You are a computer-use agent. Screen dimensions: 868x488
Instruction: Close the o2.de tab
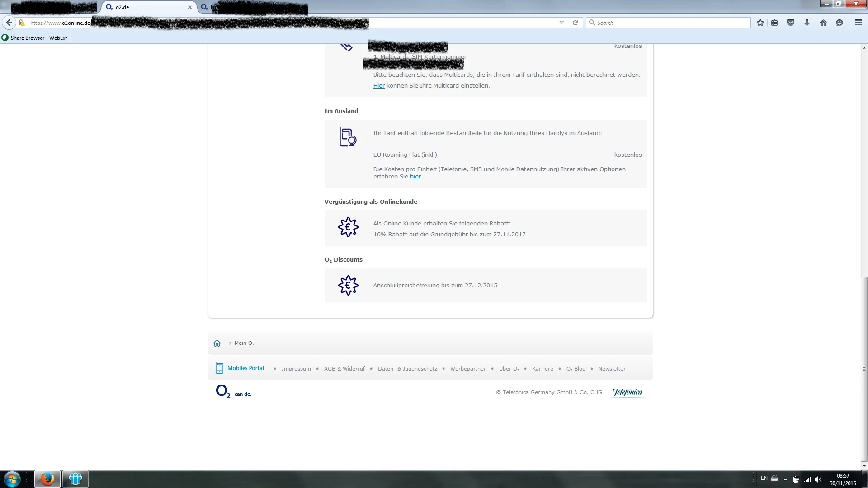[x=190, y=7]
